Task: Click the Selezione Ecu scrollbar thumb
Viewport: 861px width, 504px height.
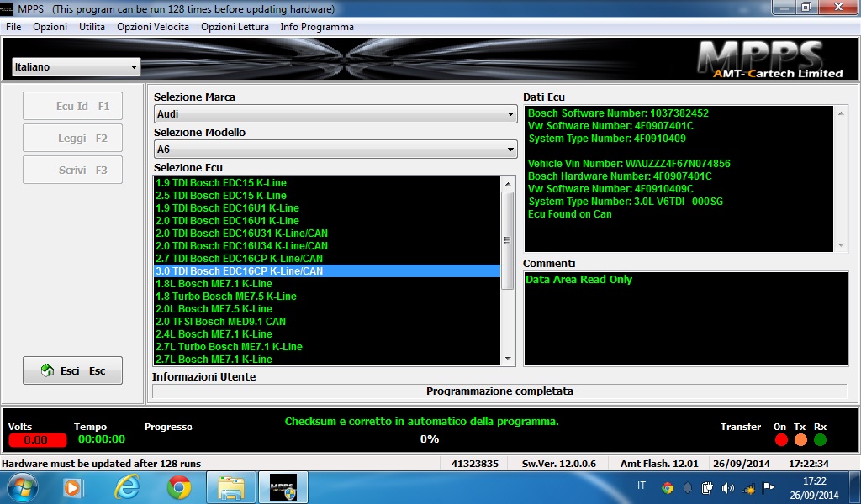Action: [507, 240]
